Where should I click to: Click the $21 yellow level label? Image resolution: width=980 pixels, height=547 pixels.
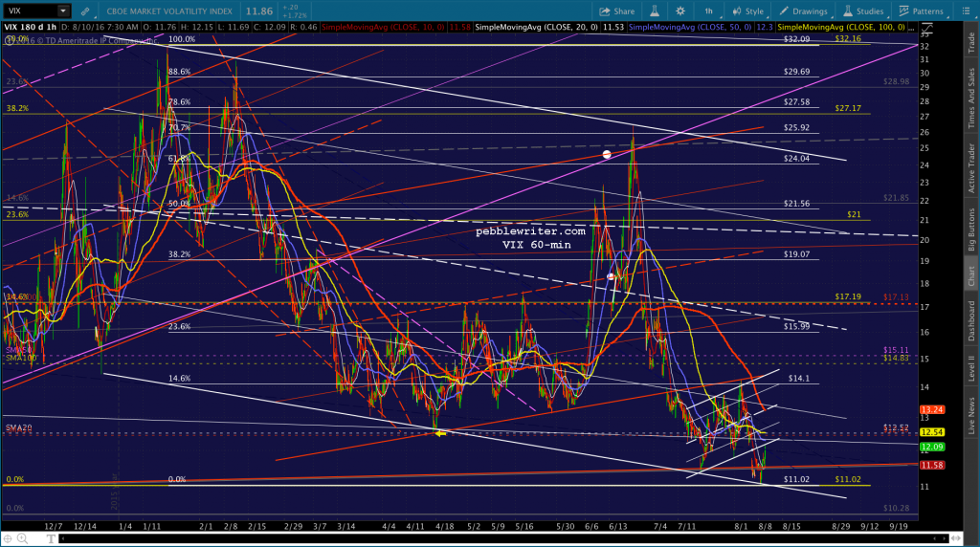click(854, 214)
